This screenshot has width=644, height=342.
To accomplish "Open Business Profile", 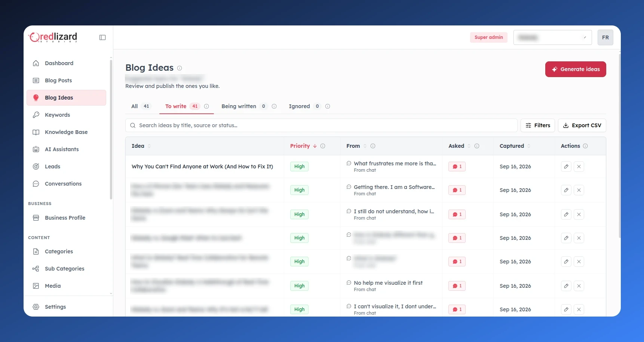I will click(x=66, y=218).
